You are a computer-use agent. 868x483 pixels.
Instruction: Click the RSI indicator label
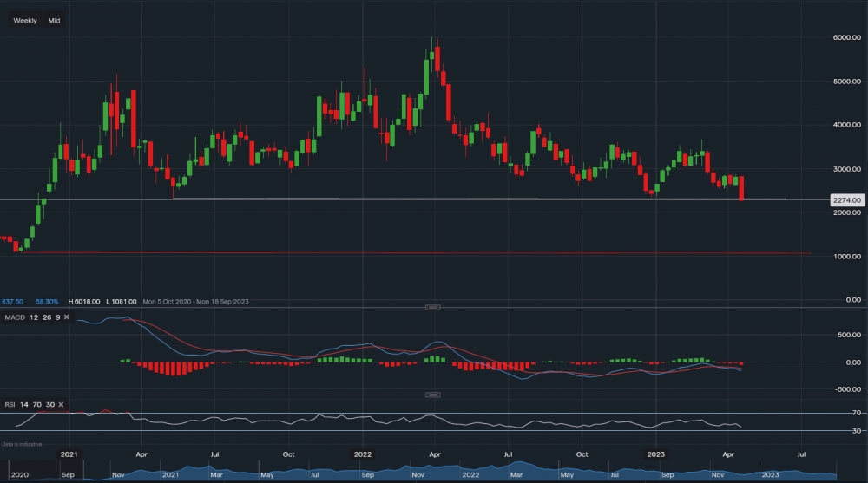[x=10, y=404]
